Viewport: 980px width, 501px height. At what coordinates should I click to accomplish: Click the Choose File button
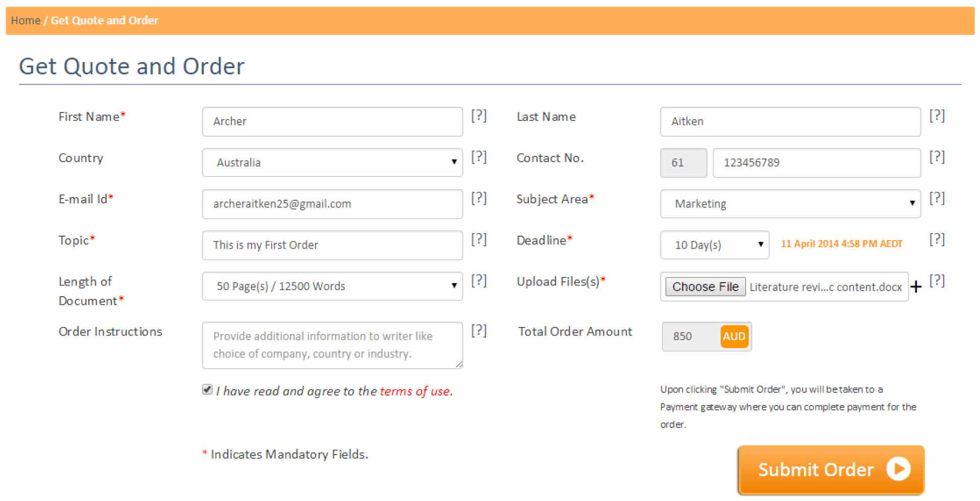click(705, 287)
